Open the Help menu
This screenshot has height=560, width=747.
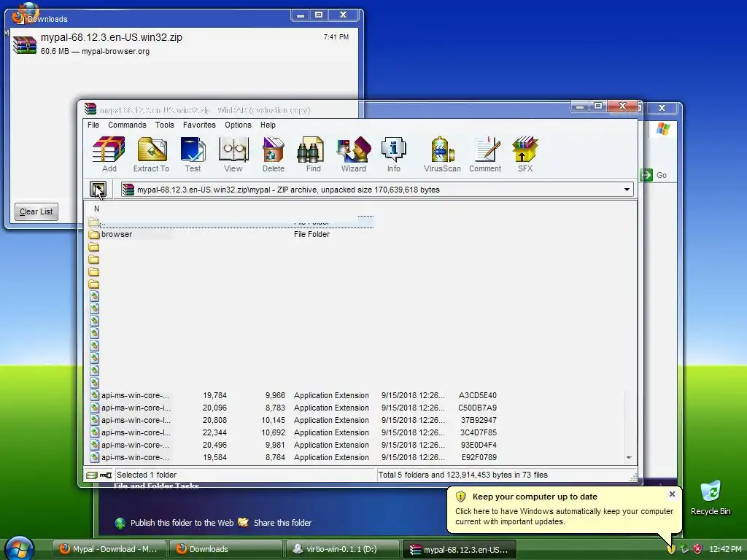268,125
